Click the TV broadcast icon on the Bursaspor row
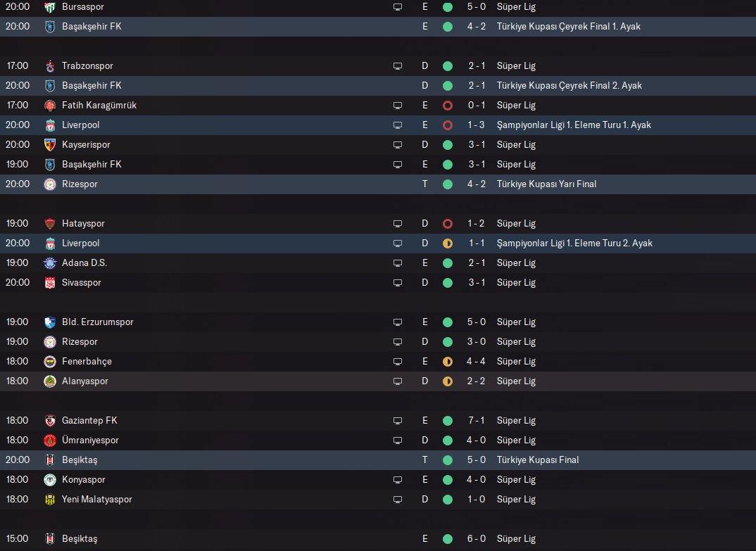Viewport: 756px width, 551px height. [398, 7]
